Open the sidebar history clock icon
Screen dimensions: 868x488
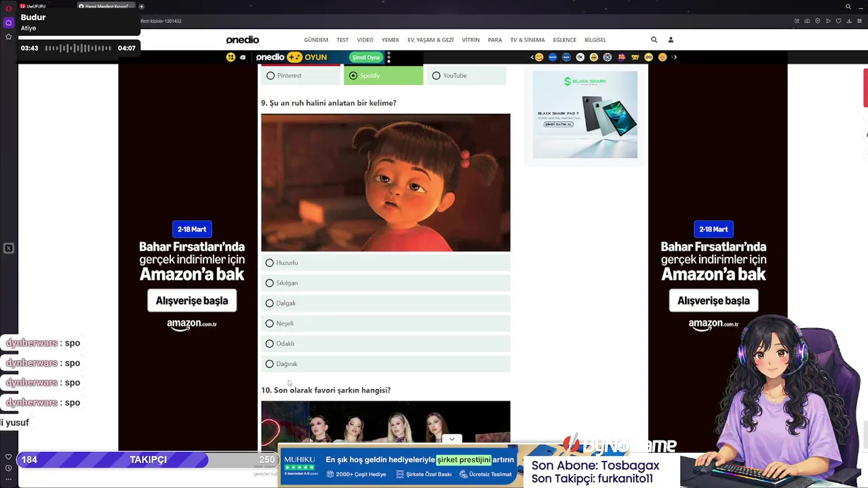click(8, 468)
